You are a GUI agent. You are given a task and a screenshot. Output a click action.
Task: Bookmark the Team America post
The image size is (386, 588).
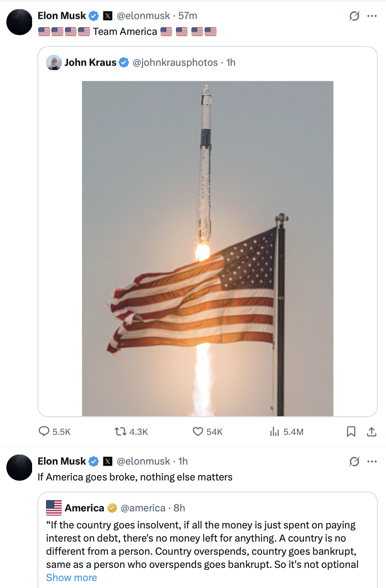[351, 431]
